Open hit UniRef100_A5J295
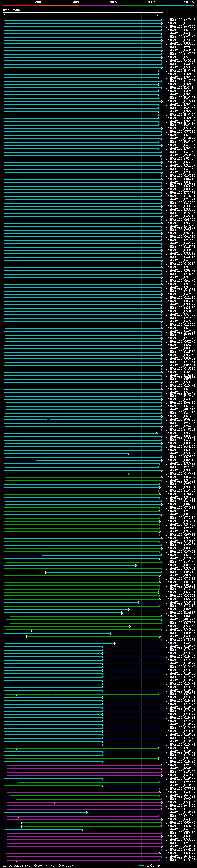The width and height of the screenshot is (197, 868). tap(180, 128)
